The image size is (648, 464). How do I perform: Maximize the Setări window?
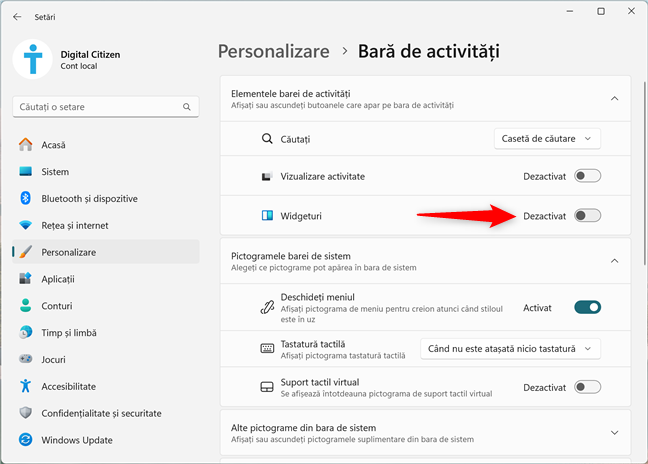(601, 11)
